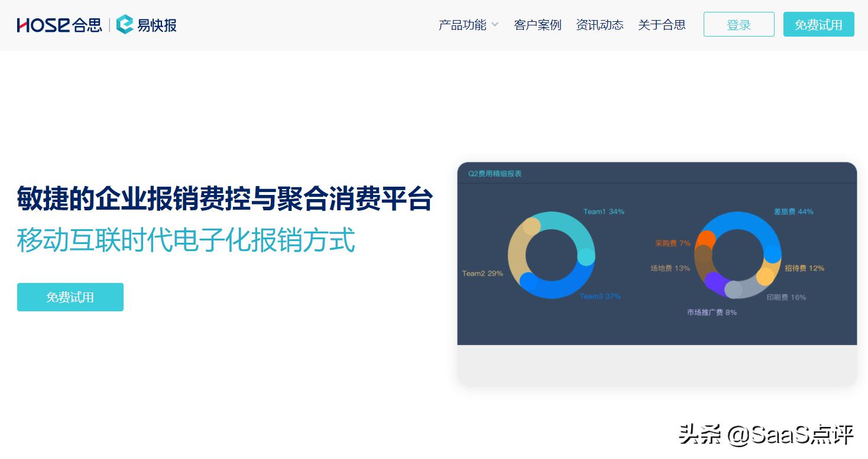Open the 产品功能 dropdown menu

tap(462, 25)
